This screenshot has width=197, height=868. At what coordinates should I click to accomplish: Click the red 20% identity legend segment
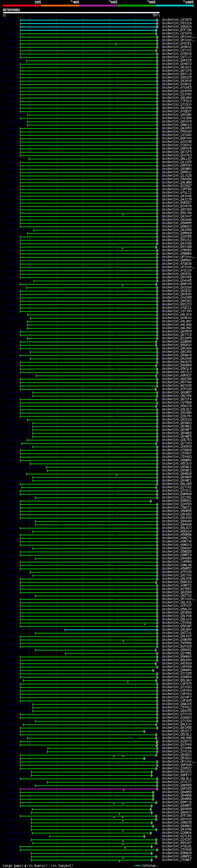pos(22,6)
